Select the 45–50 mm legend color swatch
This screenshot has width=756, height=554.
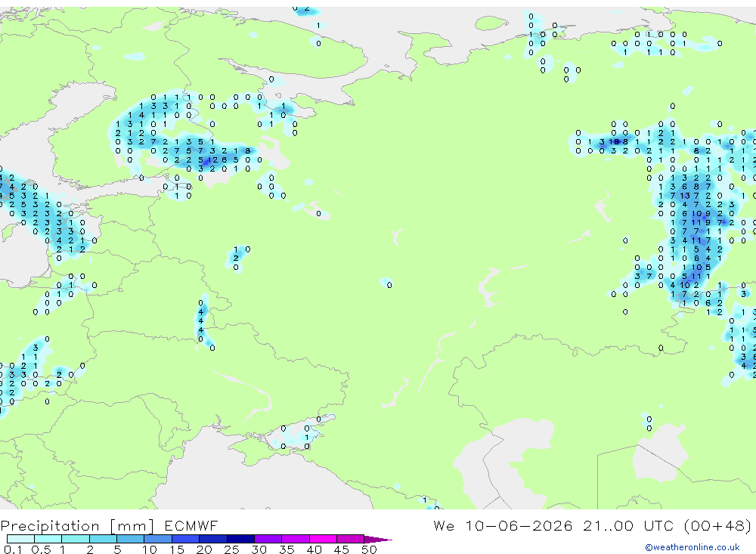[x=351, y=539]
